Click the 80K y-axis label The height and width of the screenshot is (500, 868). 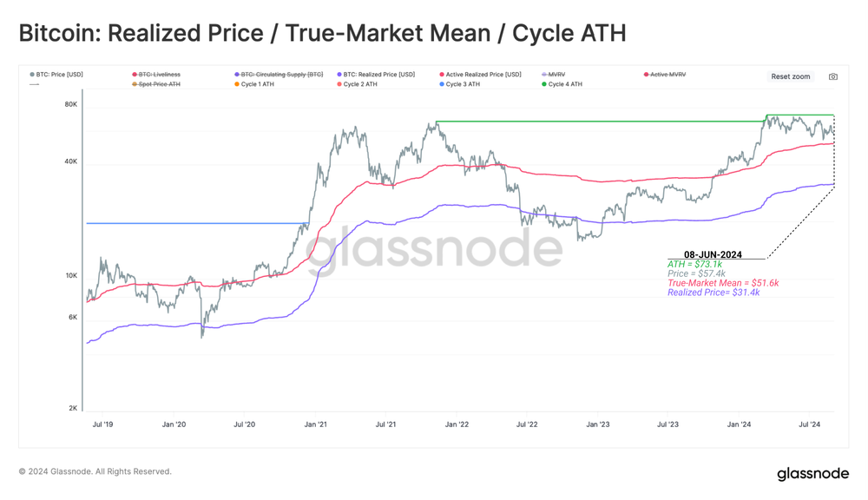pos(71,105)
